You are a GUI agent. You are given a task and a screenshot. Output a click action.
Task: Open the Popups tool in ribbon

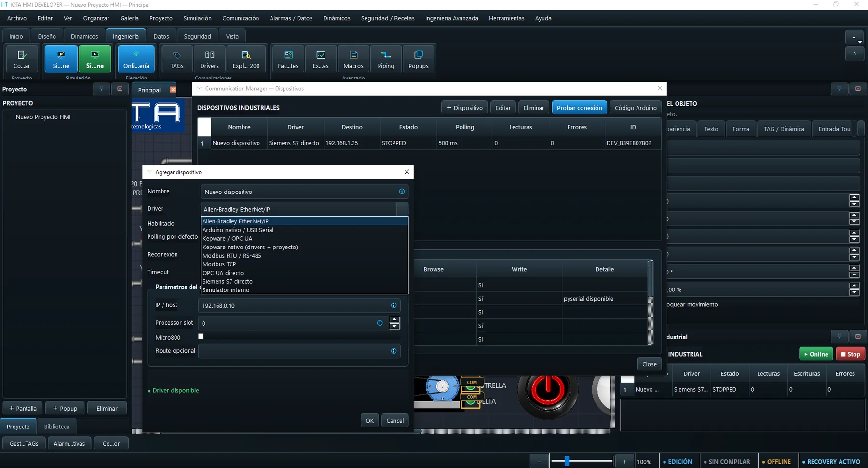419,59
